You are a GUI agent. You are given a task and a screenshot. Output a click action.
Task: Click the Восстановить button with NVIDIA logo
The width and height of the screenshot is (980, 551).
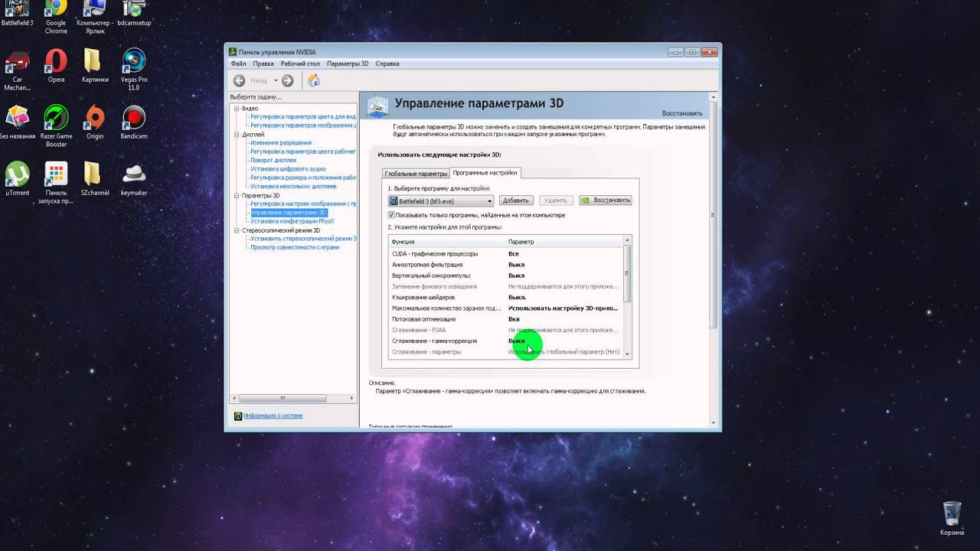tap(605, 201)
